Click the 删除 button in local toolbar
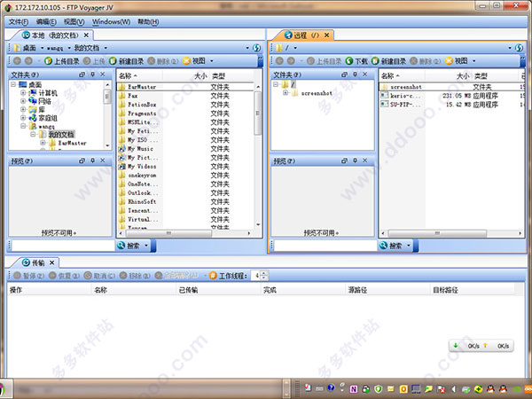 tap(163, 61)
